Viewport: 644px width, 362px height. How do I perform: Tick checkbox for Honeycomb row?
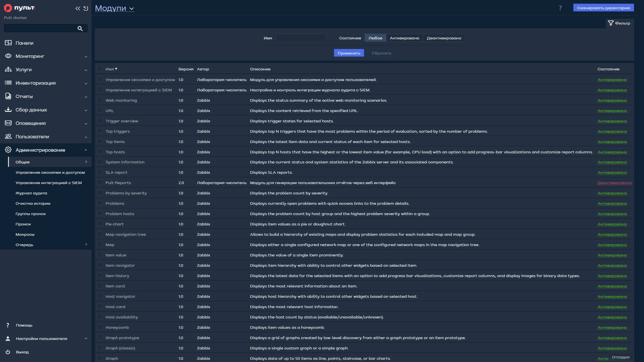[100, 327]
